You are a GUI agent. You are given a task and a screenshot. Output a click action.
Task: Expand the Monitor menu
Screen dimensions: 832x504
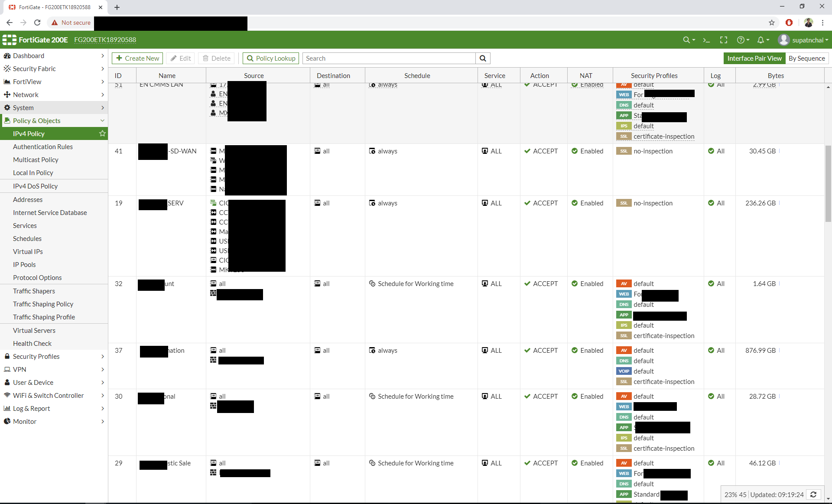click(x=54, y=421)
